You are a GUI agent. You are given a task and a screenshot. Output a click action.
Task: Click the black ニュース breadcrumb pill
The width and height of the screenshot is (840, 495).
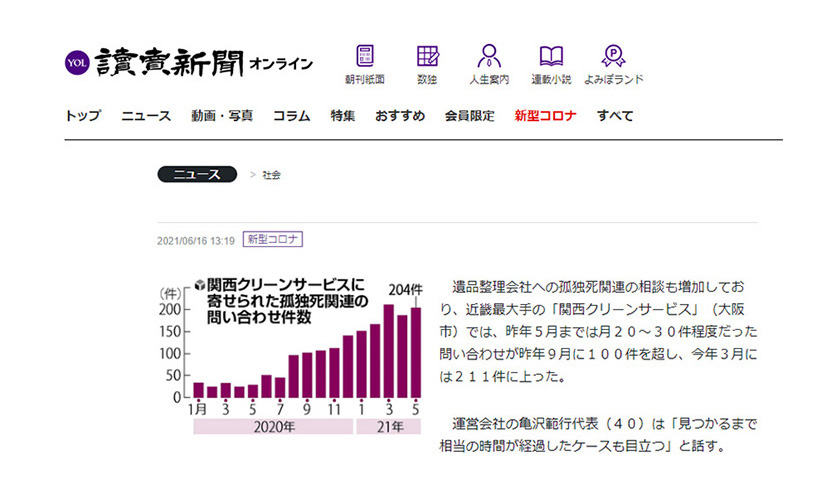click(x=197, y=174)
